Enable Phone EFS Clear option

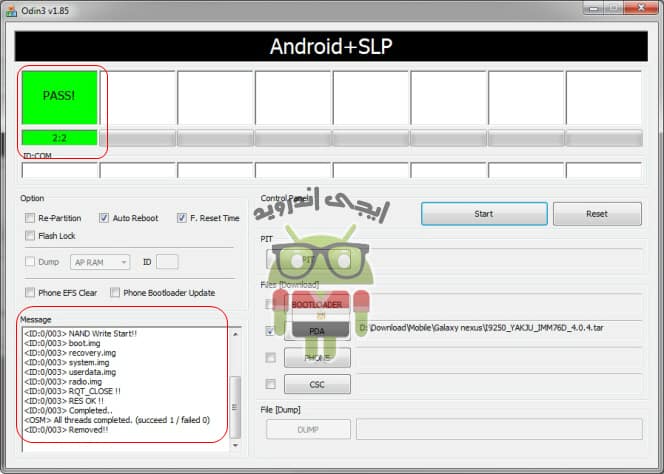(30, 293)
